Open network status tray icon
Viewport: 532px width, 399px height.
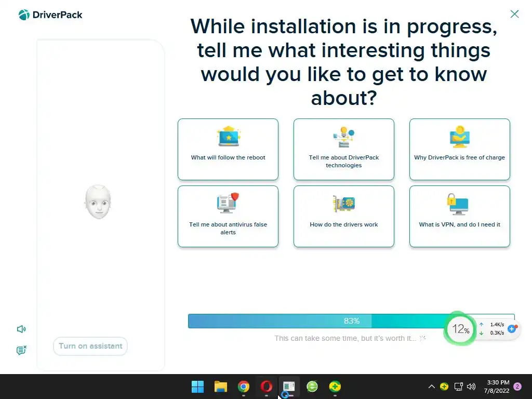point(458,387)
